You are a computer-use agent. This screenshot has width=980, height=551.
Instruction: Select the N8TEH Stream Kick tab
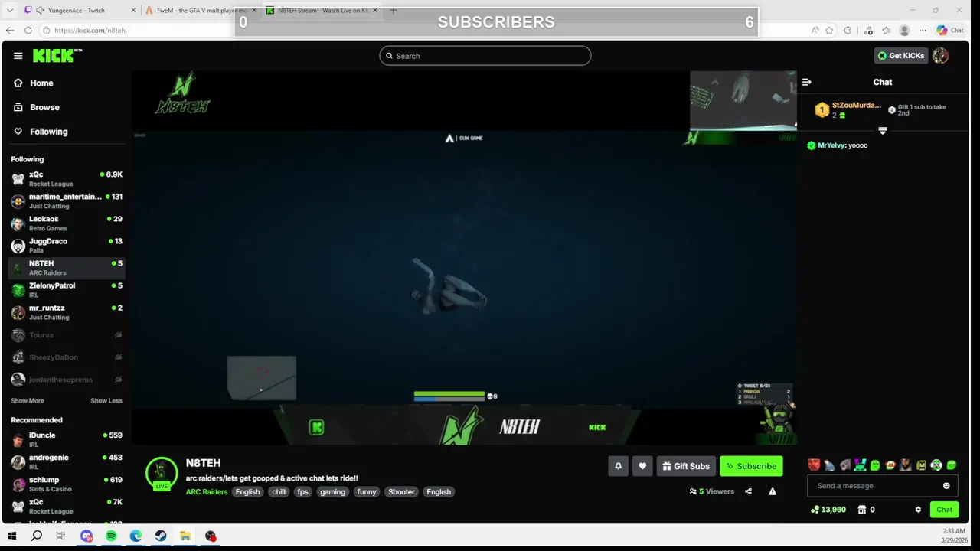[x=322, y=11]
